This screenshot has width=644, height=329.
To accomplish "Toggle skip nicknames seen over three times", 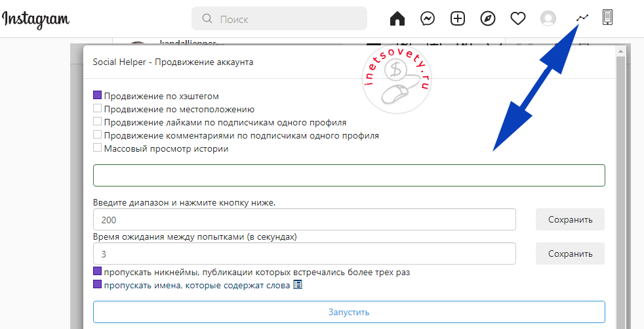I will [98, 272].
